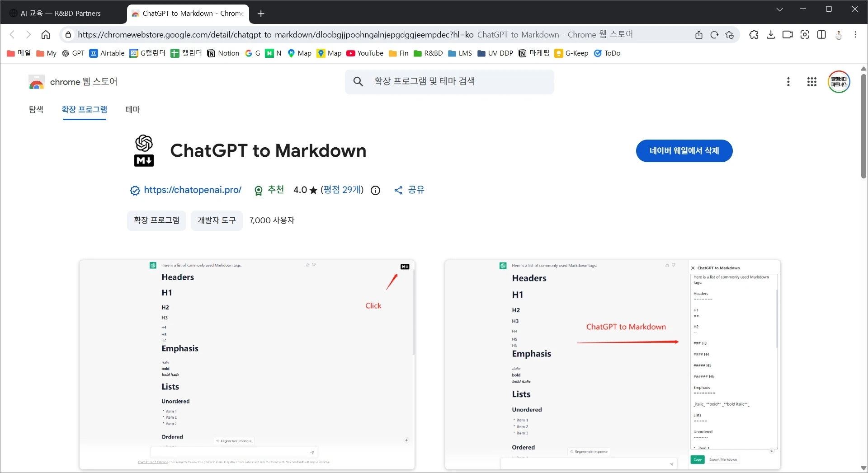Open Google apps grid icon
The height and width of the screenshot is (473, 868).
(x=812, y=82)
